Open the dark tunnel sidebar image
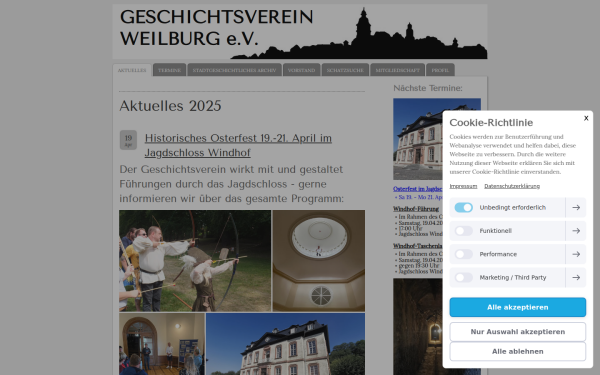The height and width of the screenshot is (375, 600). [418, 327]
